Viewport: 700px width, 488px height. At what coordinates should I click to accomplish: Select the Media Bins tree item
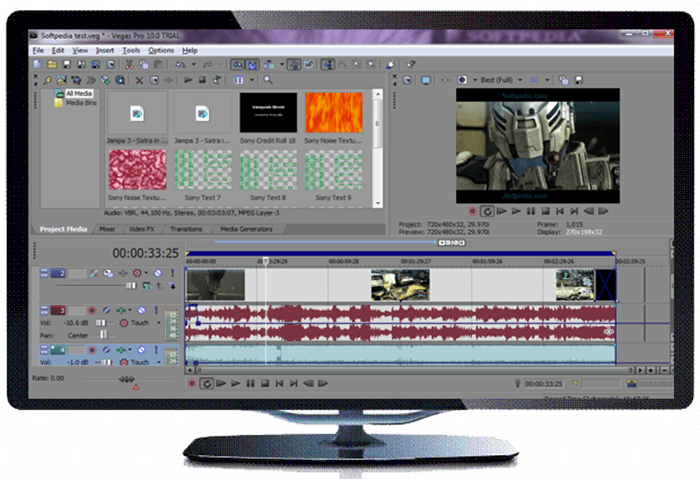click(81, 103)
